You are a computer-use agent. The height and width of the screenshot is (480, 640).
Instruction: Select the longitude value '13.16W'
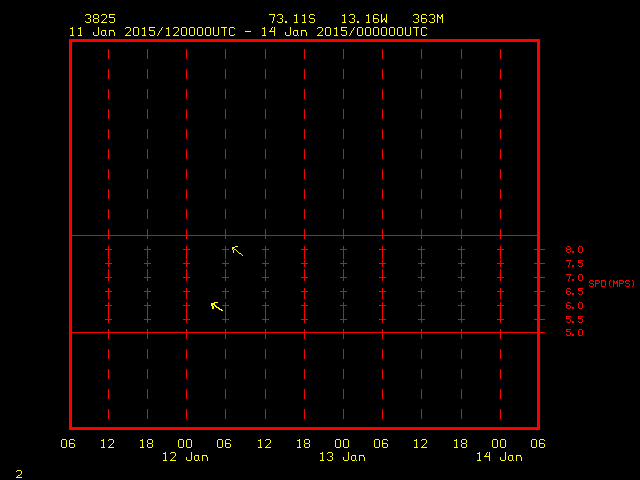[364, 19]
